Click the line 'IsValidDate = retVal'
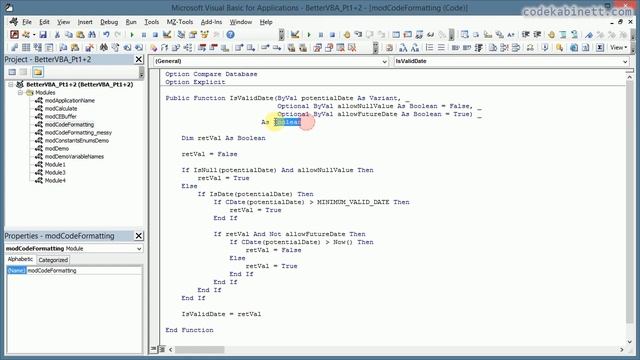Viewport: 640px width, 360px height. (x=221, y=314)
